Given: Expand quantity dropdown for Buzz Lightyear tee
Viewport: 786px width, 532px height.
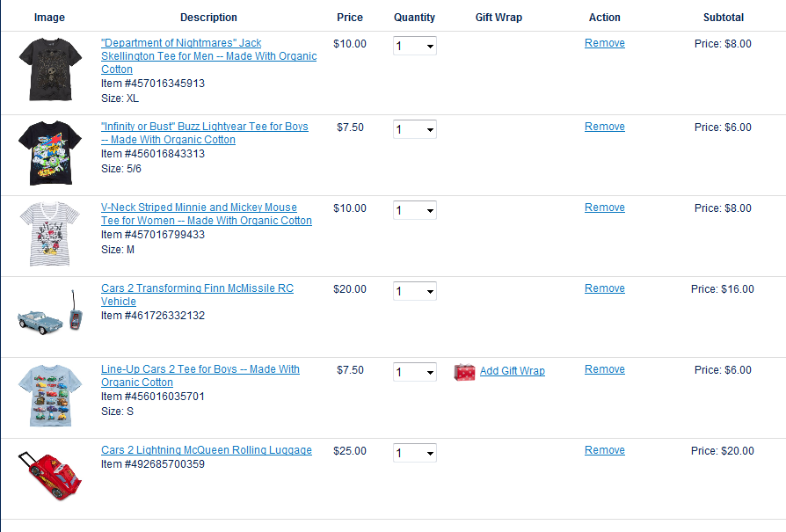Looking at the screenshot, I should click(415, 129).
